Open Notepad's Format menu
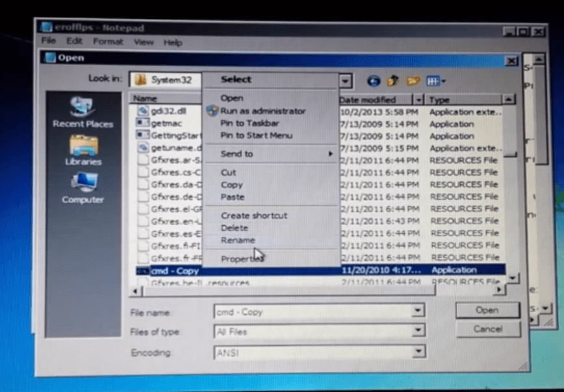 (108, 42)
